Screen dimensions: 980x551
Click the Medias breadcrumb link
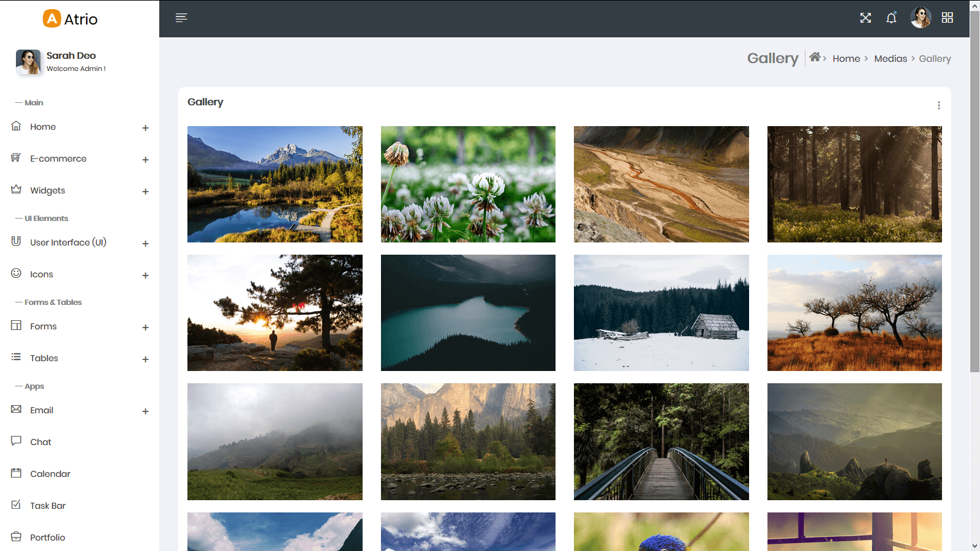[890, 59]
